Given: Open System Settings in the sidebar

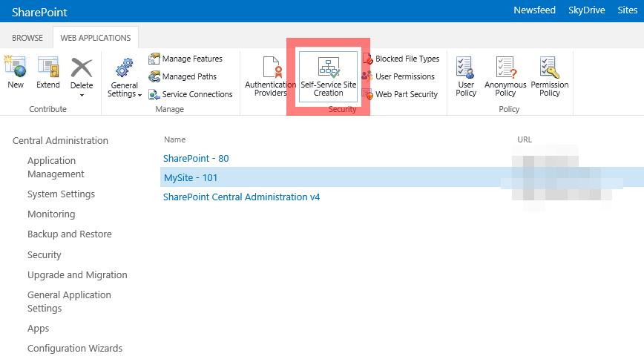Looking at the screenshot, I should coord(61,194).
